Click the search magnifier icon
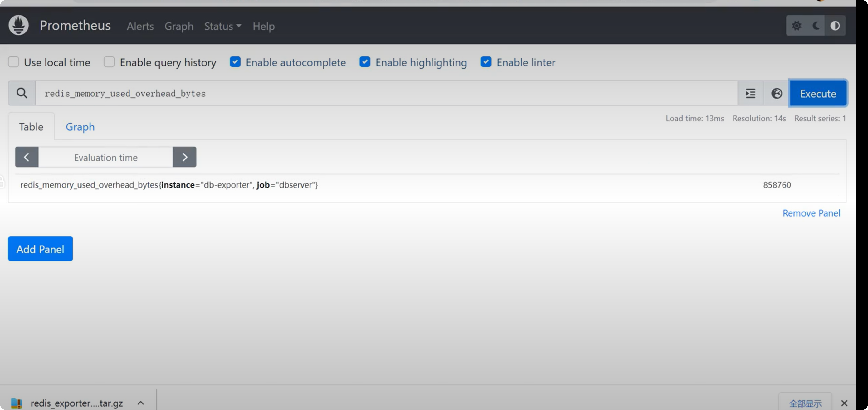 tap(22, 93)
